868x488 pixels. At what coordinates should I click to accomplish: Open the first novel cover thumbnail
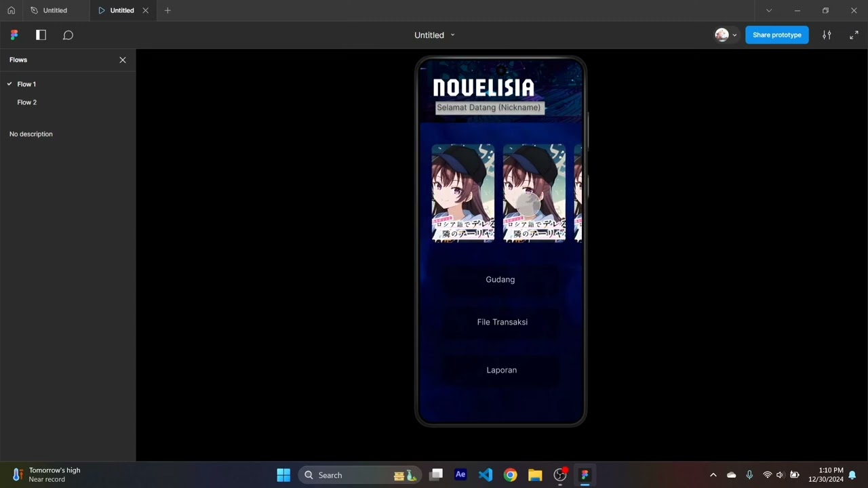click(x=463, y=192)
